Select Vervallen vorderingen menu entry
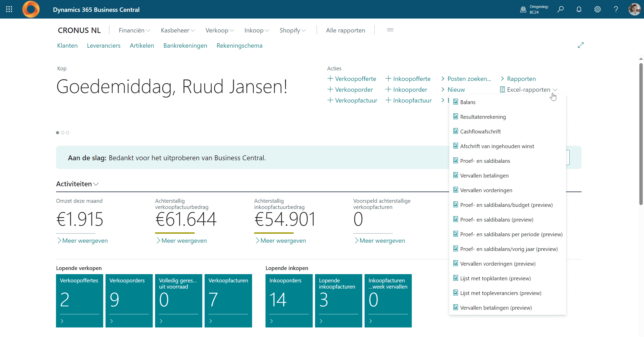The width and height of the screenshot is (644, 337). [x=507, y=190]
